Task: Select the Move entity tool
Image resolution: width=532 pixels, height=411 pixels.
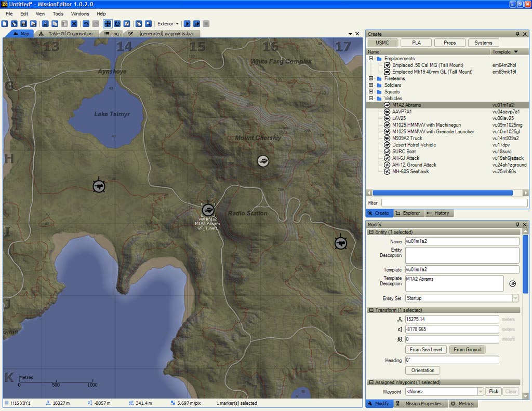Action: pyautogui.click(x=108, y=24)
